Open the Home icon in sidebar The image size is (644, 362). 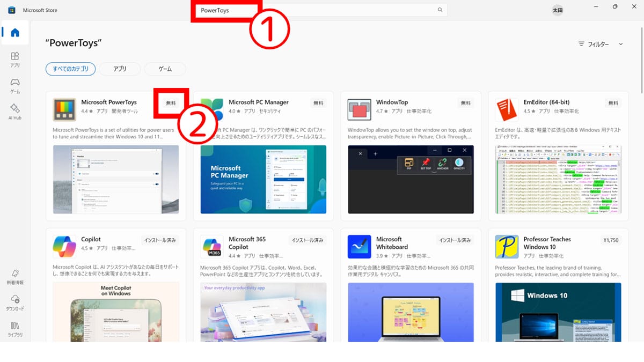coord(15,32)
